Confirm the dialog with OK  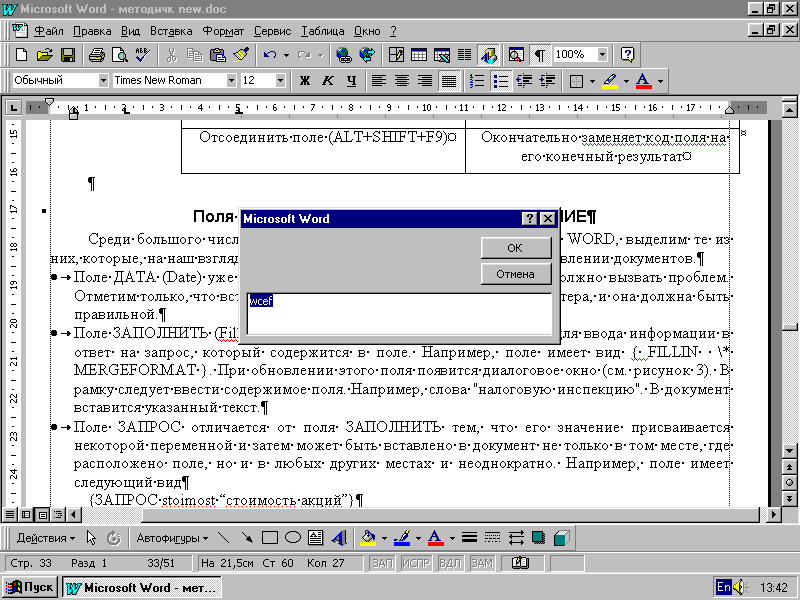click(x=516, y=248)
